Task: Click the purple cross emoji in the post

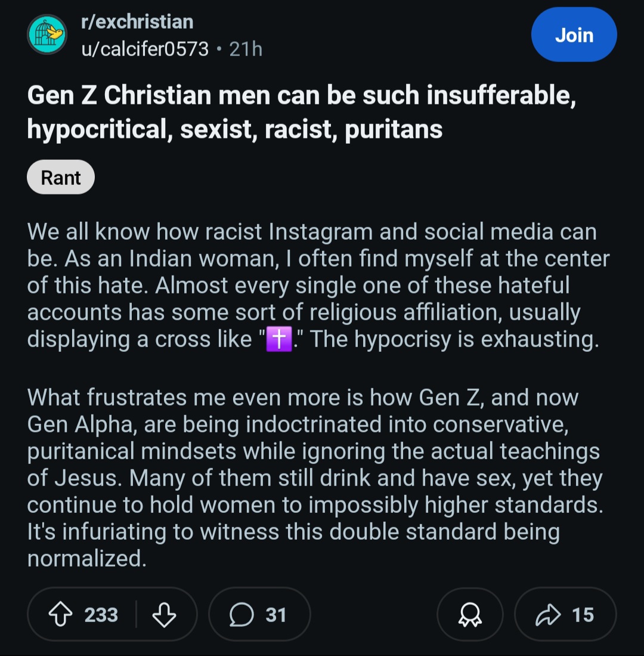Action: [x=279, y=339]
